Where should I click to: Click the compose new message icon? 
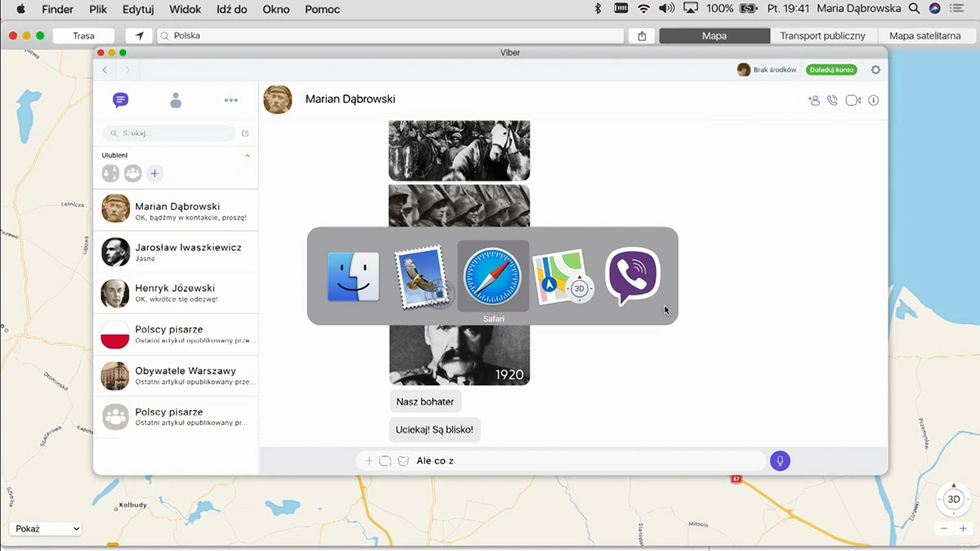tap(246, 133)
